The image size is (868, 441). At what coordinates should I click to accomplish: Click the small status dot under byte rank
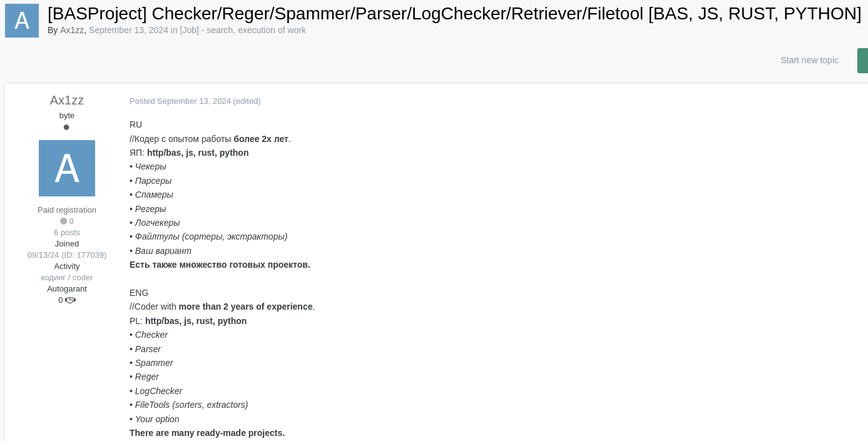pos(66,127)
